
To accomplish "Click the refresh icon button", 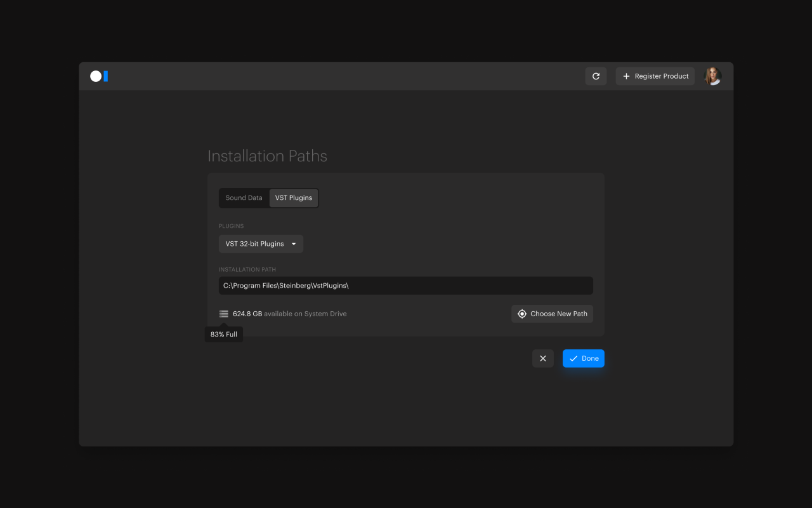I will point(596,76).
